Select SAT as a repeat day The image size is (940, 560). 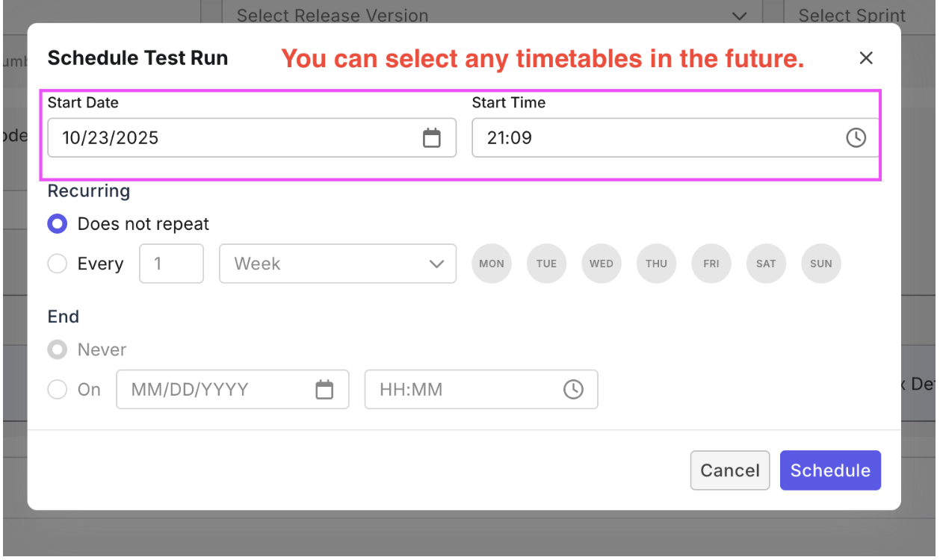click(x=766, y=264)
